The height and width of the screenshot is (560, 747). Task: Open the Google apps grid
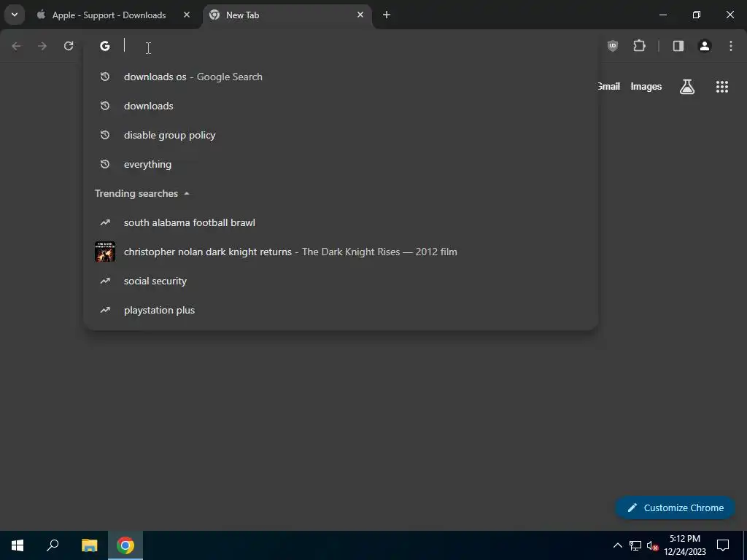point(722,87)
